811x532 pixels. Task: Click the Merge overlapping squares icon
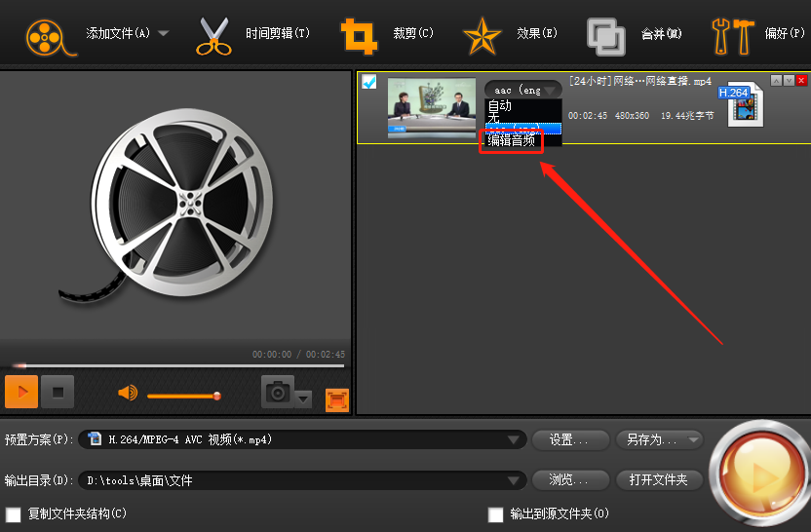click(605, 37)
